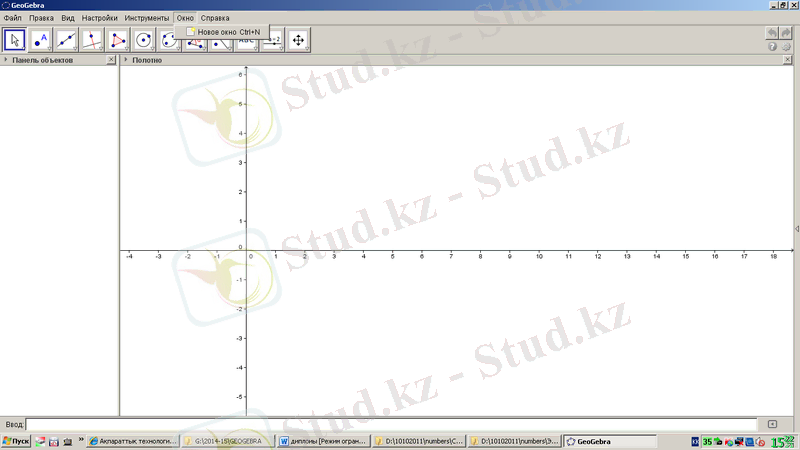The width and height of the screenshot is (800, 450).
Task: Select the Move arrow tool
Action: click(14, 40)
